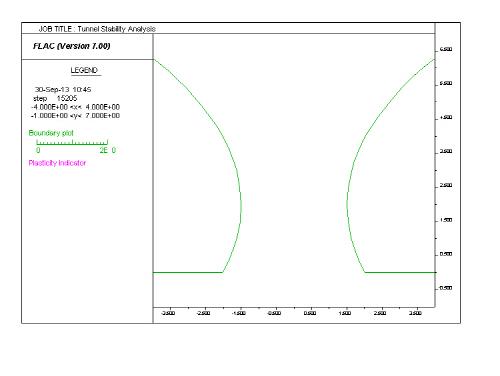The width and height of the screenshot is (500, 376).
Task: Click the magenta 'Plasticity Indicator' legend label
Action: point(57,163)
